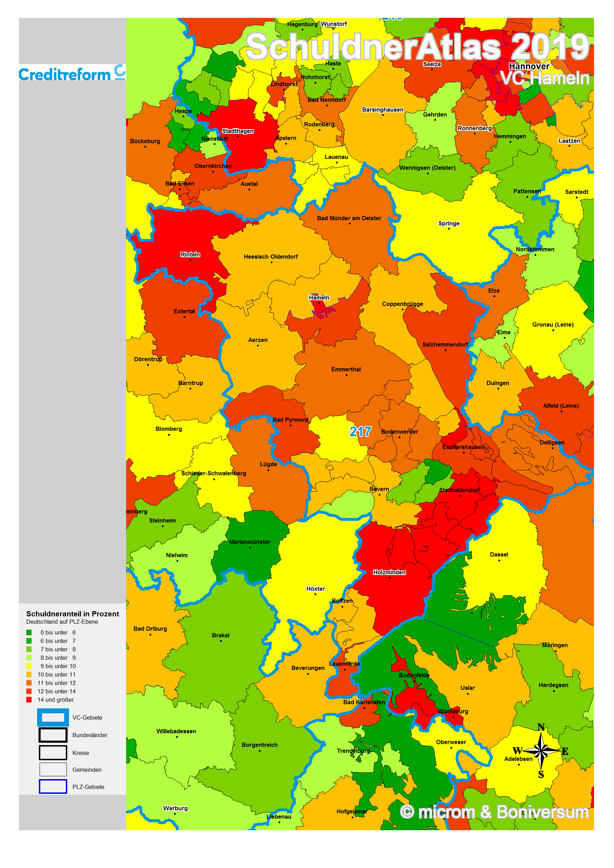The width and height of the screenshot is (614, 868).
Task: Click the microm & Boniversum copyright text
Action: 494,812
